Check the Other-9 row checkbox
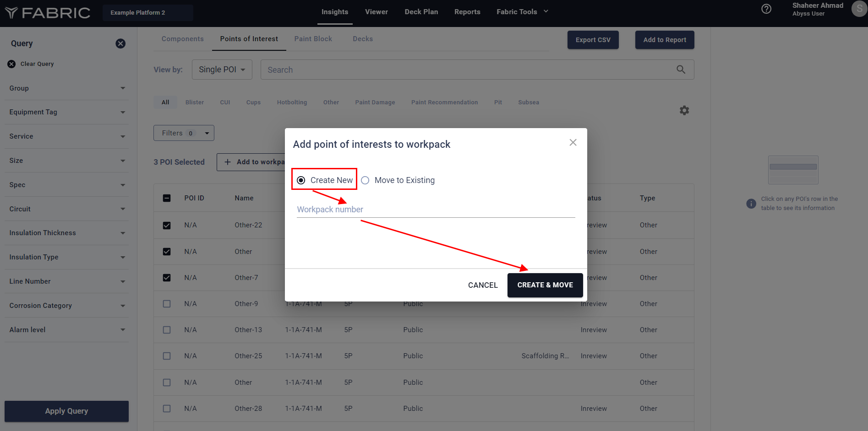 (x=167, y=304)
